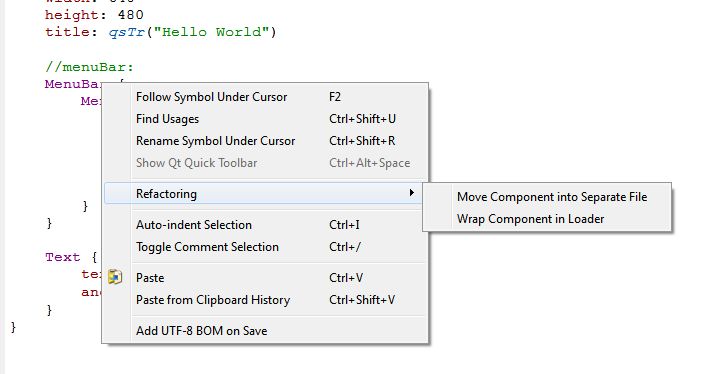Screen dimensions: 705x374
Task: Click the title property name in code
Action: point(67,32)
